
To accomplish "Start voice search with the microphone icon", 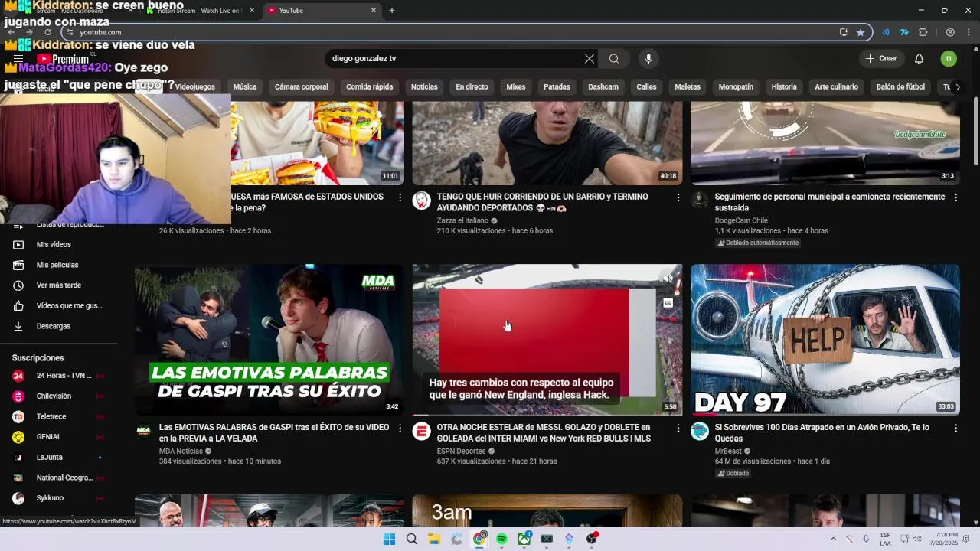I will coord(648,59).
